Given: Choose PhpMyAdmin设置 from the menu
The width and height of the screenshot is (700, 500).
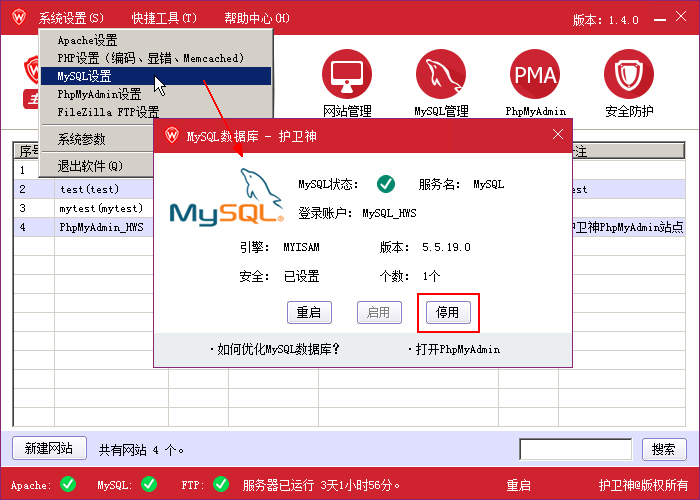Looking at the screenshot, I should 156,94.
